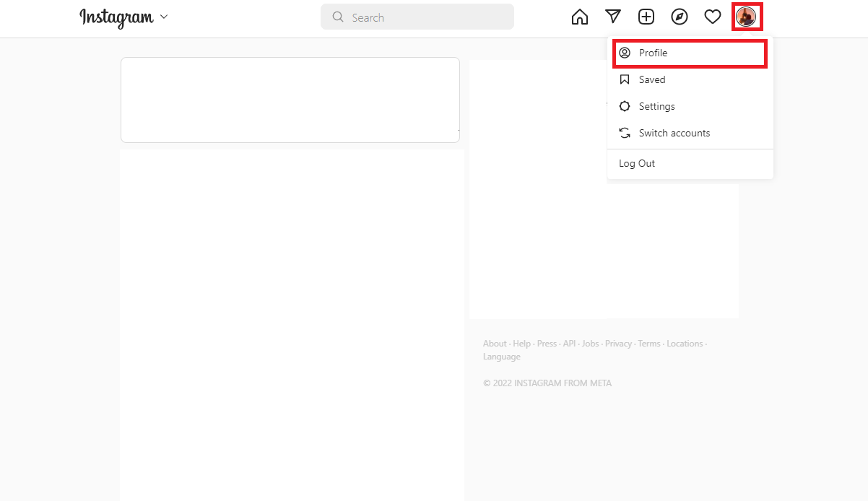Click the Profile person icon in menu
This screenshot has width=868, height=501.
pos(625,53)
